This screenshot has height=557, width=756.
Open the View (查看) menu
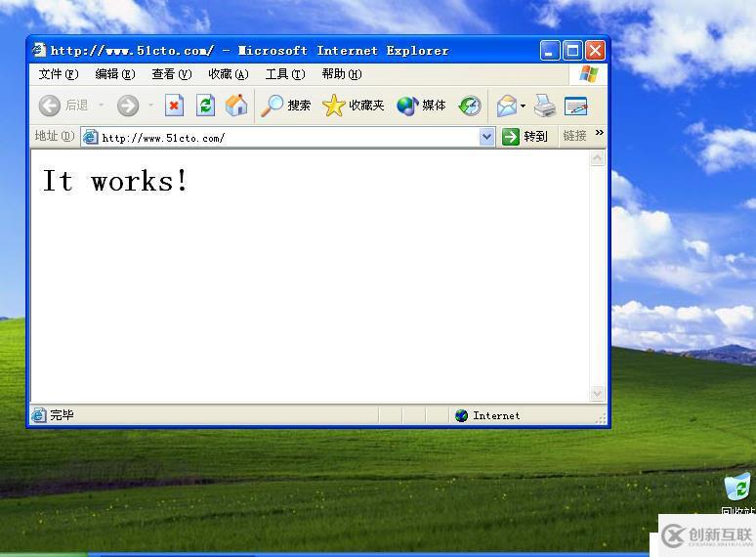coord(172,74)
